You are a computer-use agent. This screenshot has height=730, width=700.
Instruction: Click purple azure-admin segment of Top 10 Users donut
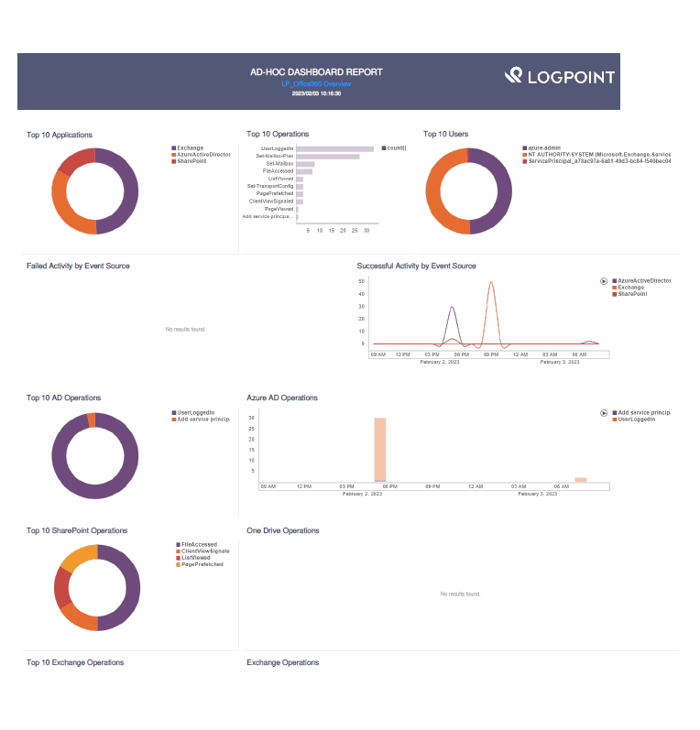pyautogui.click(x=504, y=191)
